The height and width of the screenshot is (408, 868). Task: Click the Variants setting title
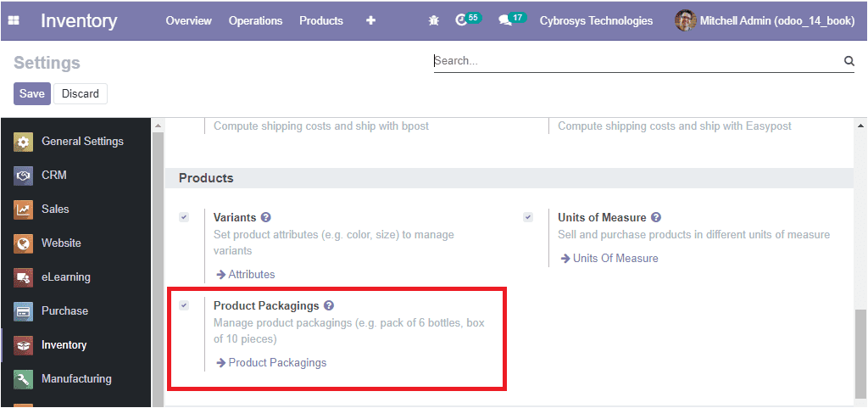235,217
